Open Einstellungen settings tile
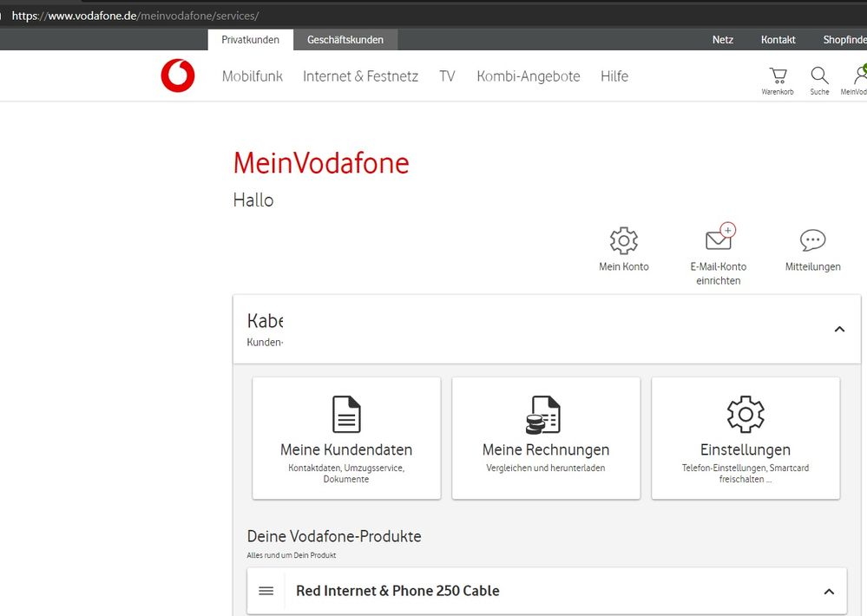 pyautogui.click(x=745, y=438)
